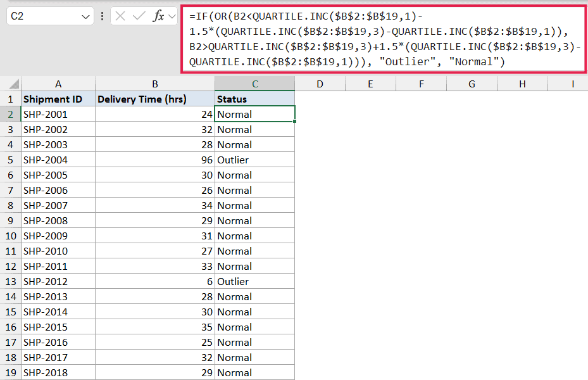This screenshot has width=588, height=380.
Task: Click the fill handle on cell C2
Action: point(295,121)
